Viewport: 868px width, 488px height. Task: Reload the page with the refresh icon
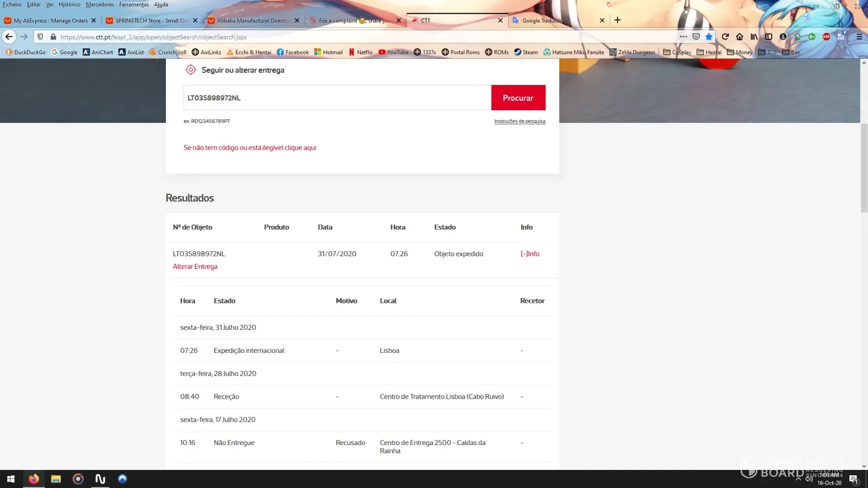pos(725,37)
